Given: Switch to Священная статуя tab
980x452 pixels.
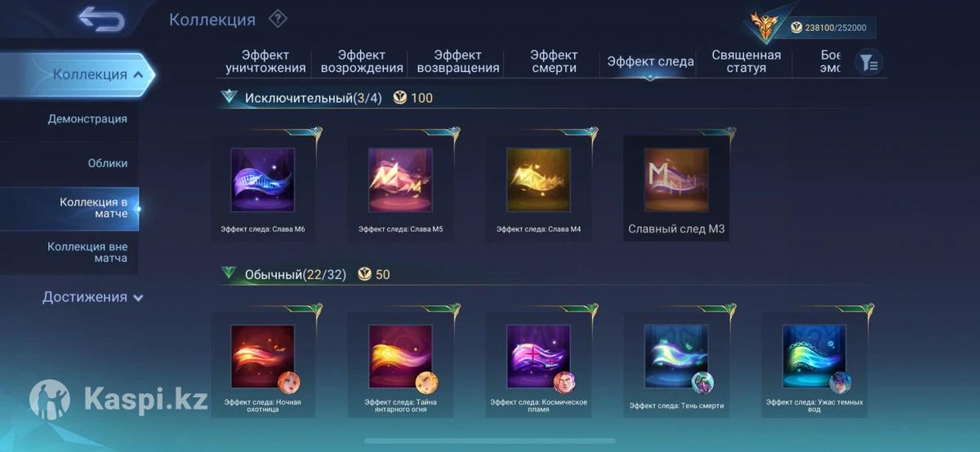Looking at the screenshot, I should (746, 62).
